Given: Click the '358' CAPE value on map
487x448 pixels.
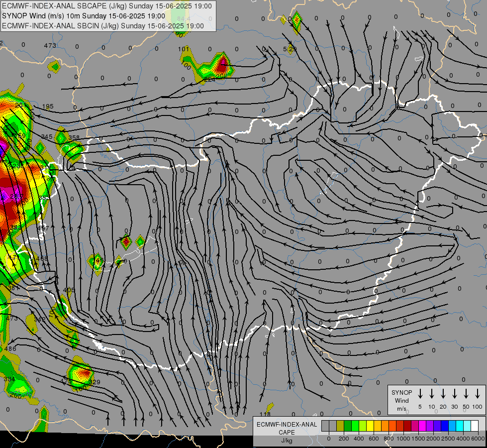Looking at the screenshot, I should [x=74, y=137].
